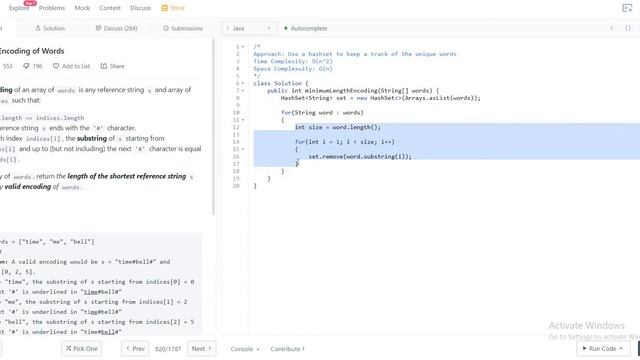Open the Mock menu item
This screenshot has width=640, height=360.
pyautogui.click(x=82, y=8)
